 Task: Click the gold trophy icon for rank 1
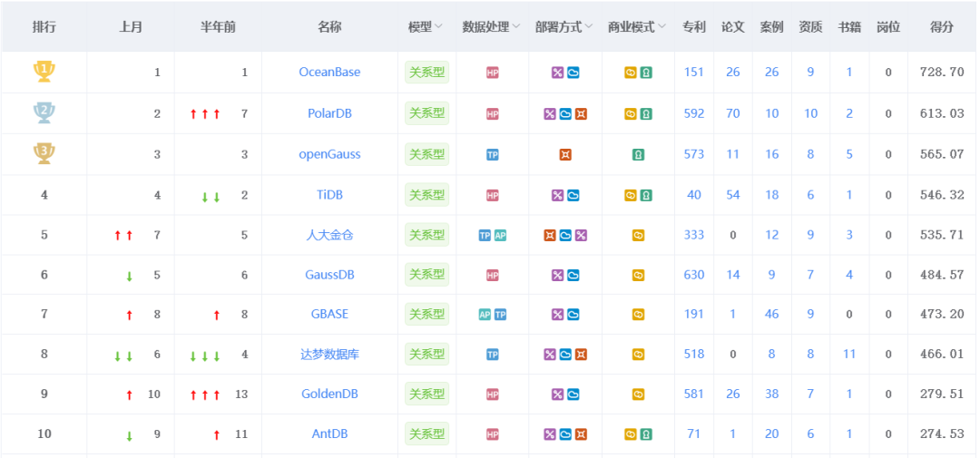pos(44,72)
